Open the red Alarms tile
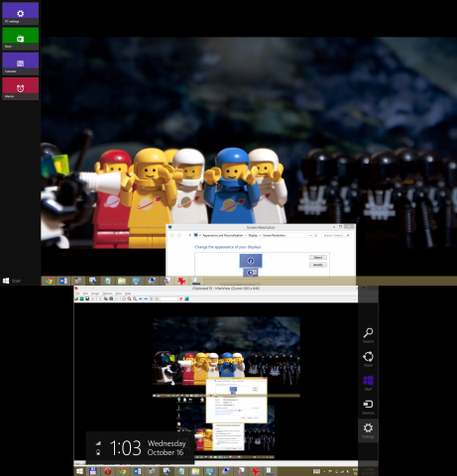 (x=21, y=88)
